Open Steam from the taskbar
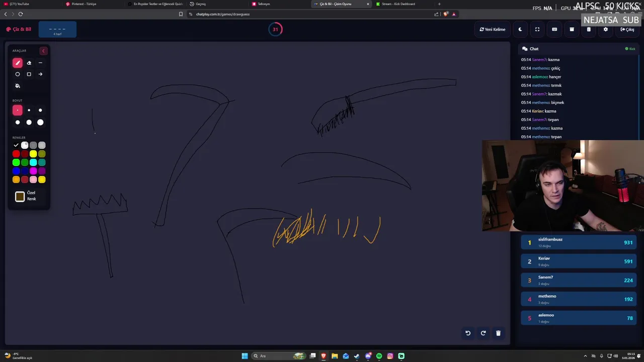Screen dimensions: 644x362 357,356
